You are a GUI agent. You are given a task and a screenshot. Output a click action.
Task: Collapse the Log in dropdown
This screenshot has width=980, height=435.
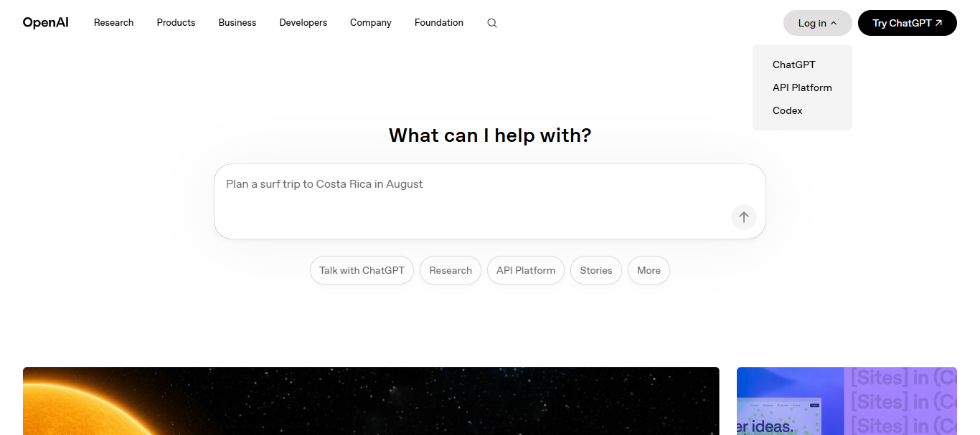pyautogui.click(x=818, y=23)
